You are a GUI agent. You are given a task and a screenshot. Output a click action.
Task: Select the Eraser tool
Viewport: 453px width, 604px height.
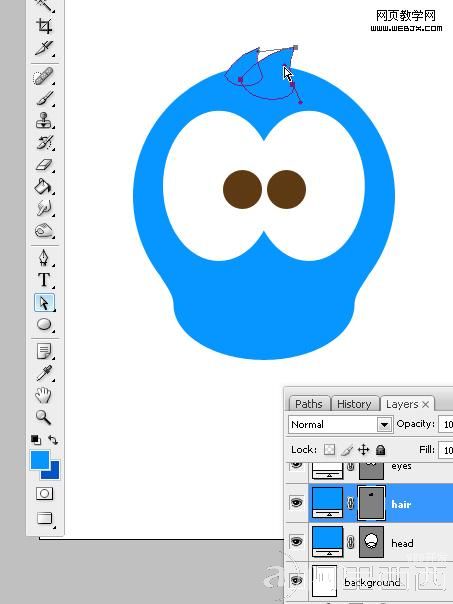44,165
